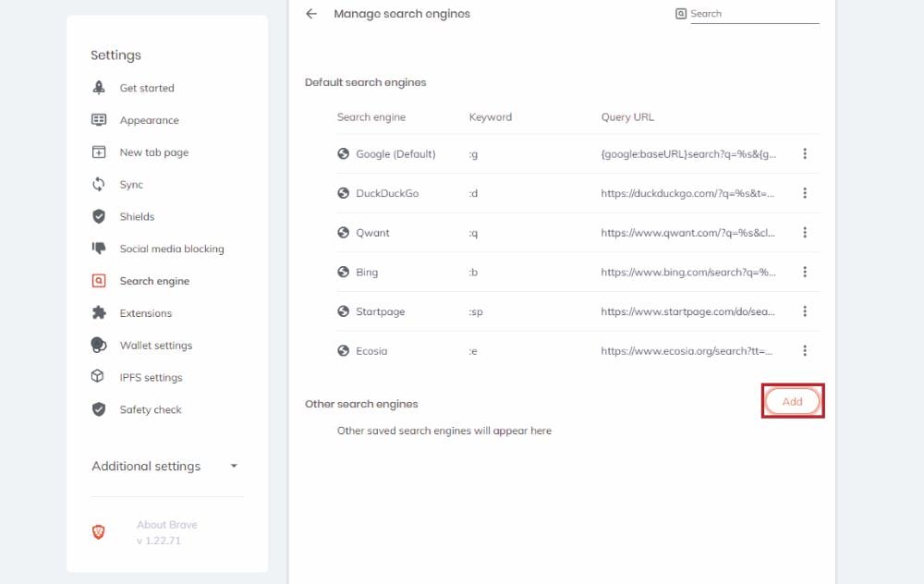Click the IPFS settings cube icon

[98, 376]
